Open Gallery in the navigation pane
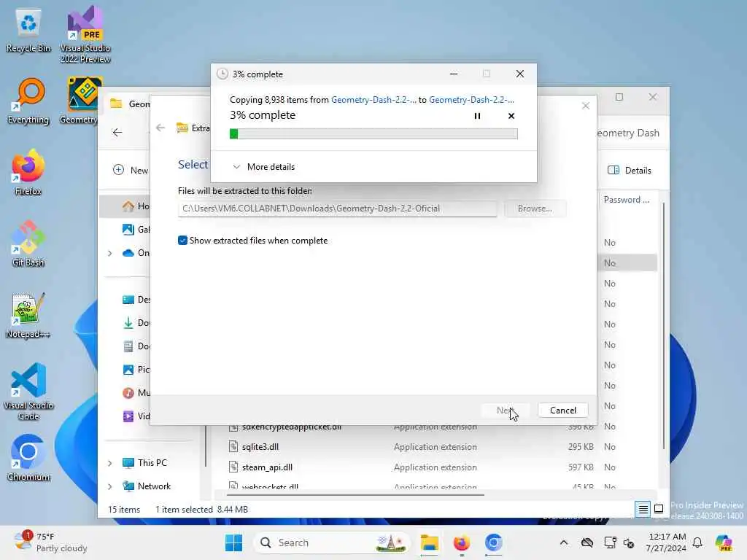Screen dimensions: 747x560 [136, 230]
